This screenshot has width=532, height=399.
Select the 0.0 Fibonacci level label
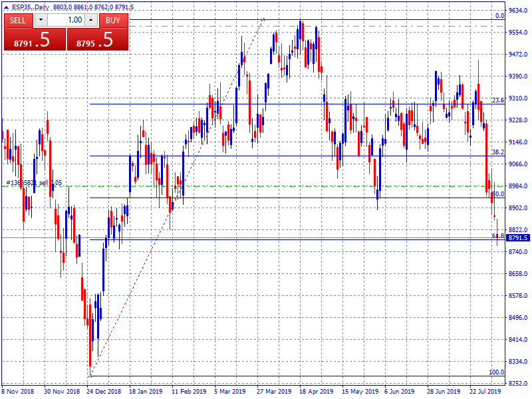[499, 16]
